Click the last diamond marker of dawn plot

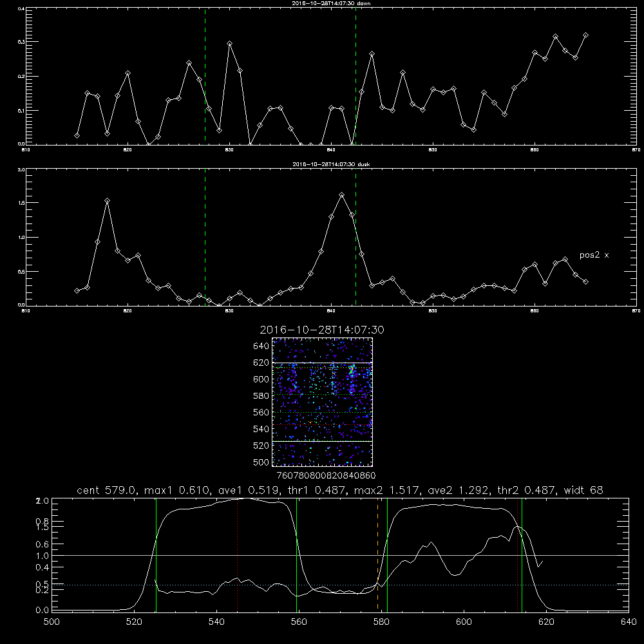[x=585, y=35]
